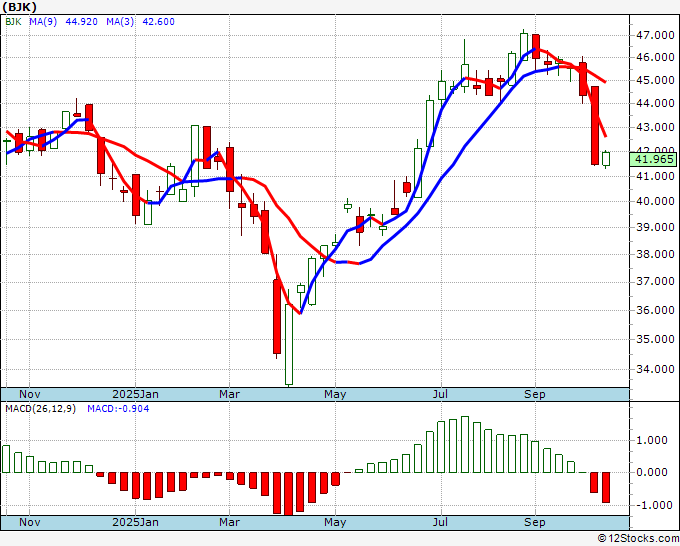680x546 pixels.
Task: Click the 40.000 price axis label
Action: click(x=655, y=201)
